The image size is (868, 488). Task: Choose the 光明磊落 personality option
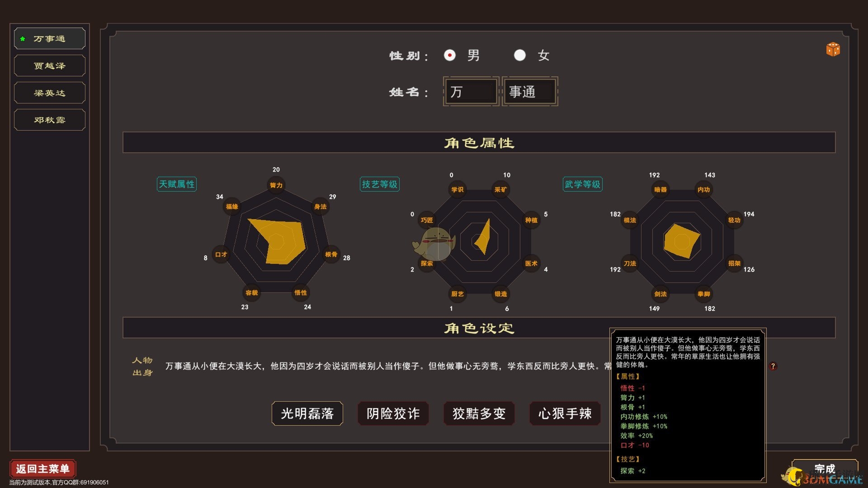(x=307, y=413)
